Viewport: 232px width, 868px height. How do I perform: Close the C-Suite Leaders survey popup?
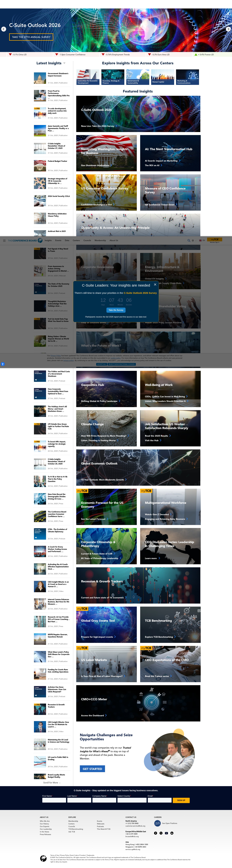tap(155, 284)
